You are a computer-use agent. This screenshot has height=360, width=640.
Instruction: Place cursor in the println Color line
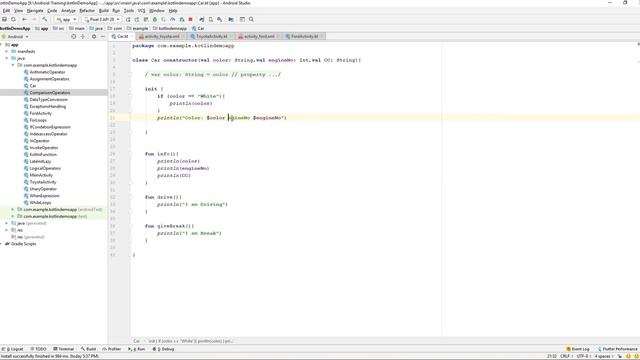click(x=222, y=118)
